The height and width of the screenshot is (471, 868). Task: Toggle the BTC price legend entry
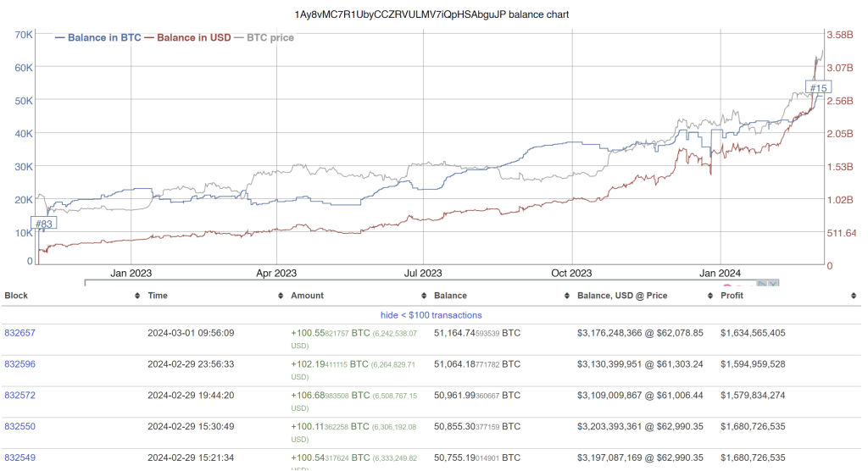[264, 37]
